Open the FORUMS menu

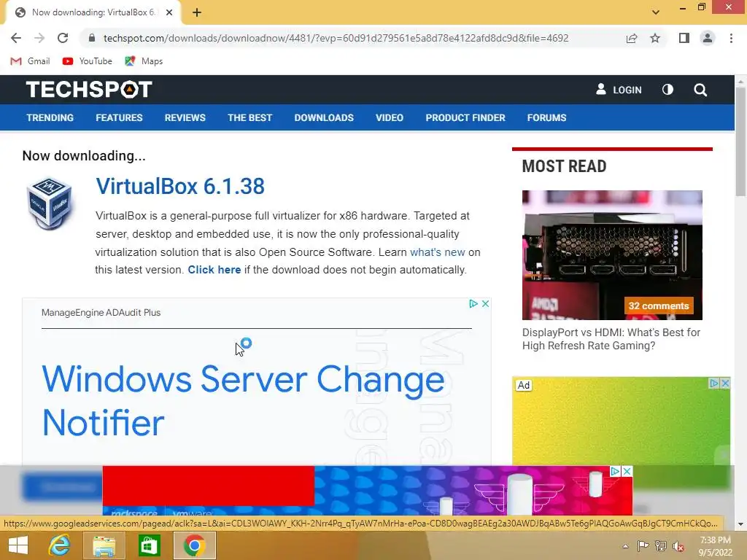click(x=546, y=117)
